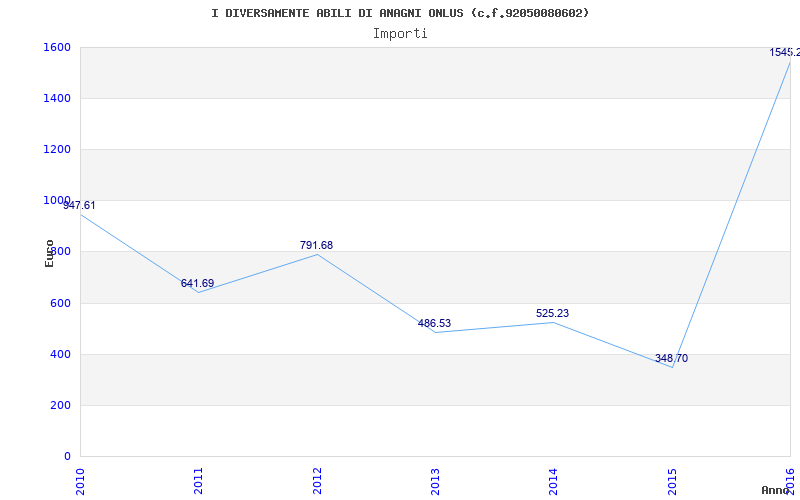The image size is (800, 500).
Task: Click the 1600 y-axis tick label
Action: tap(56, 47)
